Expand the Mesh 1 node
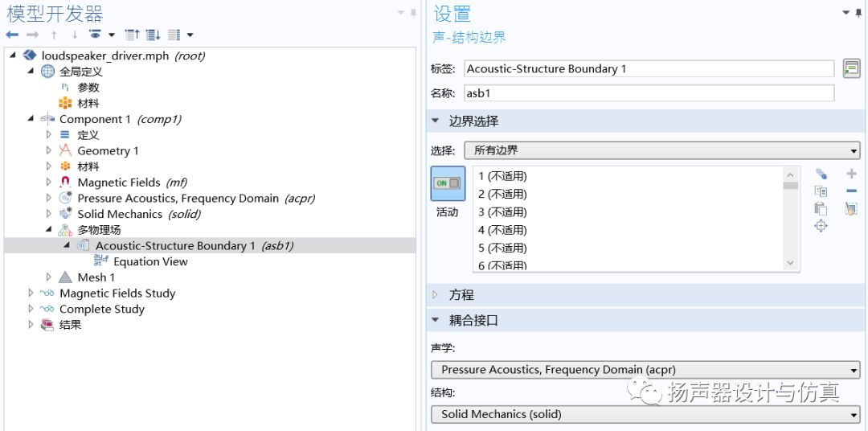868x431 pixels. pos(49,277)
